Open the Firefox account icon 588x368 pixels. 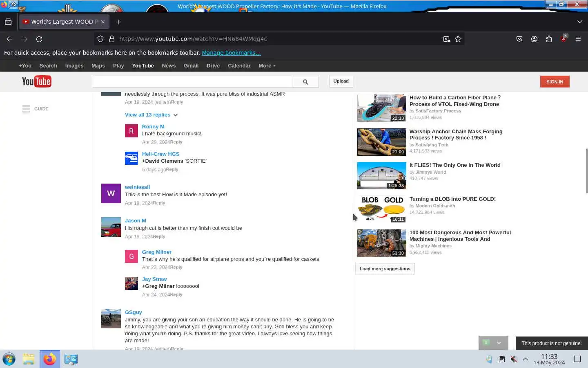click(534, 39)
